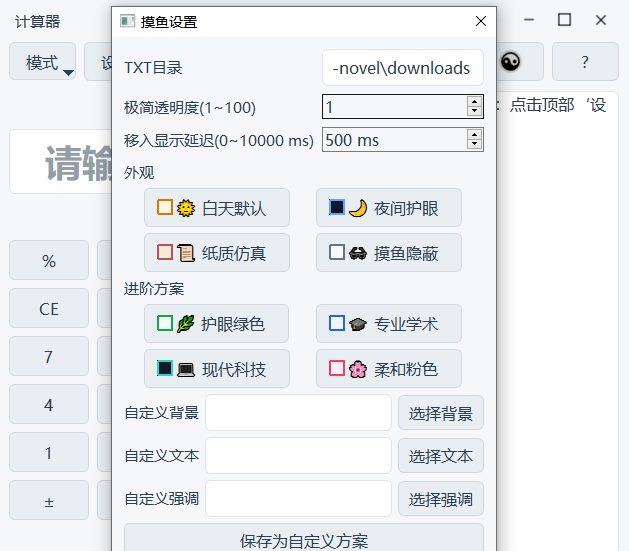
Task: Click the 点击顶部 hint text
Action: click(x=542, y=105)
